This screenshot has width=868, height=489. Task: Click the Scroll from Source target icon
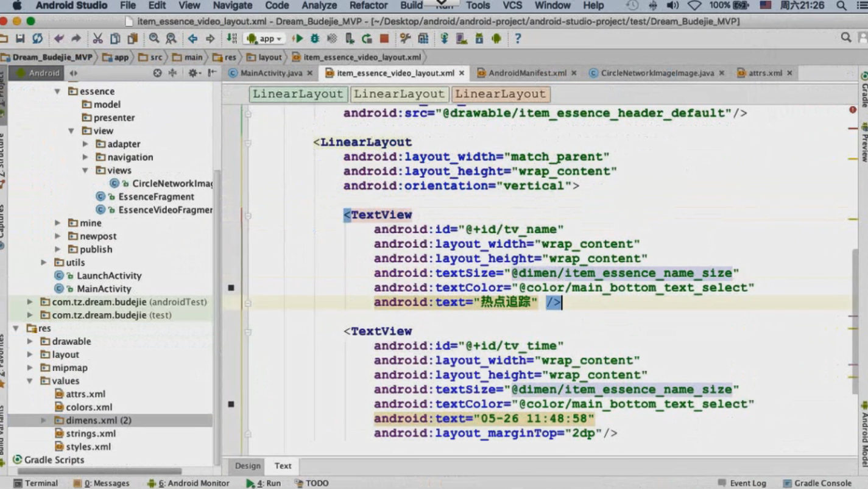pos(157,73)
